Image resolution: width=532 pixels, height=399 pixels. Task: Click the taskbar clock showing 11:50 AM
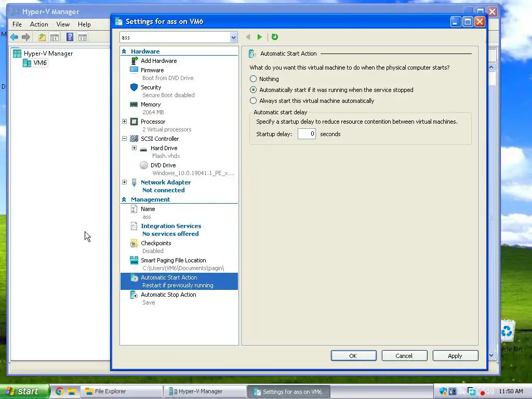pyautogui.click(x=511, y=391)
